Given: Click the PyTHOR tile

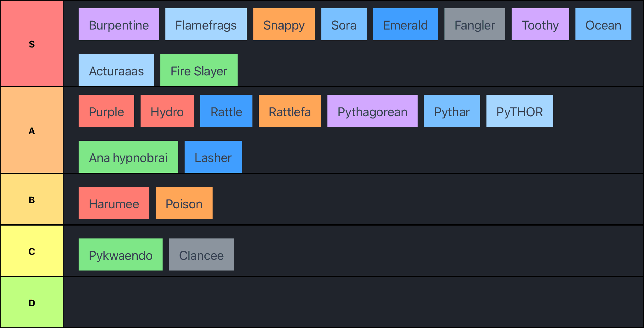Looking at the screenshot, I should tap(519, 111).
